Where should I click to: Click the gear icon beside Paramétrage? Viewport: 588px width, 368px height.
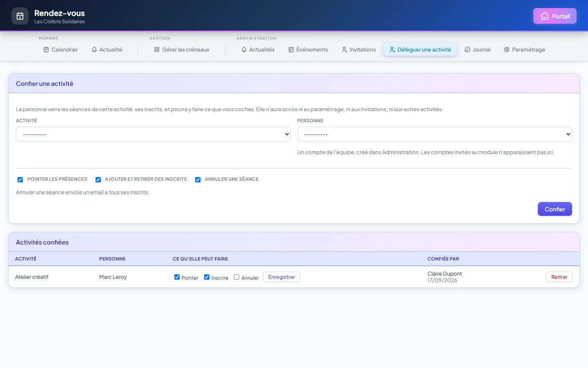tap(507, 49)
